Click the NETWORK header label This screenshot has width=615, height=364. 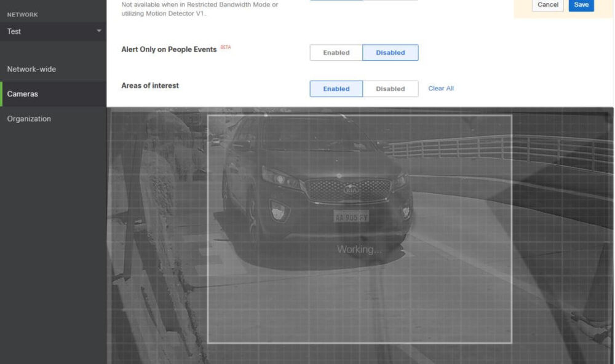coord(22,15)
